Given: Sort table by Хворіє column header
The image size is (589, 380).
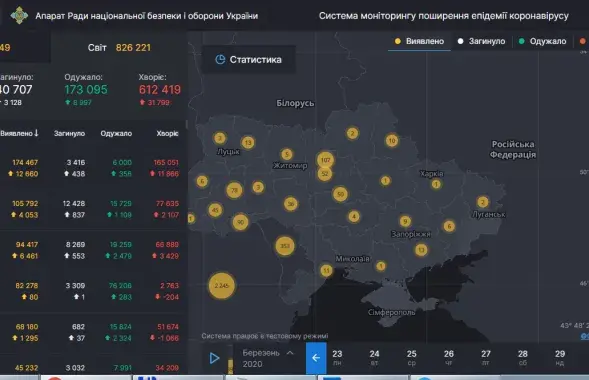Looking at the screenshot, I should (167, 133).
